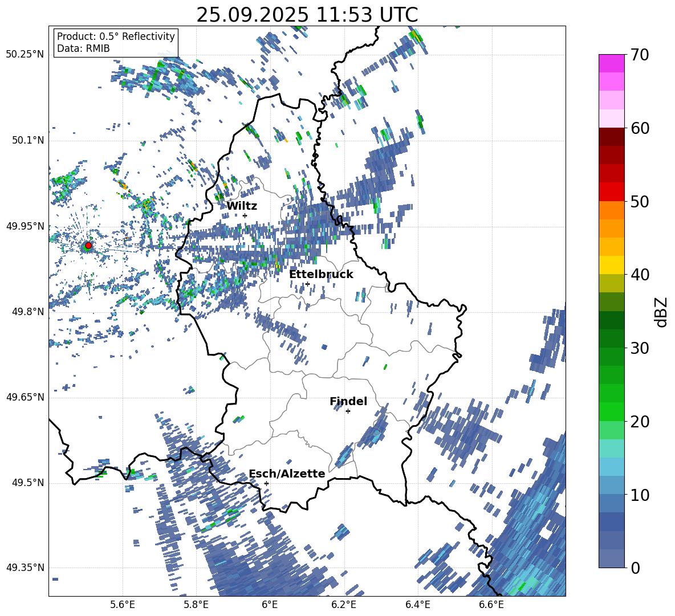Click the 49.65°N latitude label
The image size is (675, 616).
click(x=25, y=397)
